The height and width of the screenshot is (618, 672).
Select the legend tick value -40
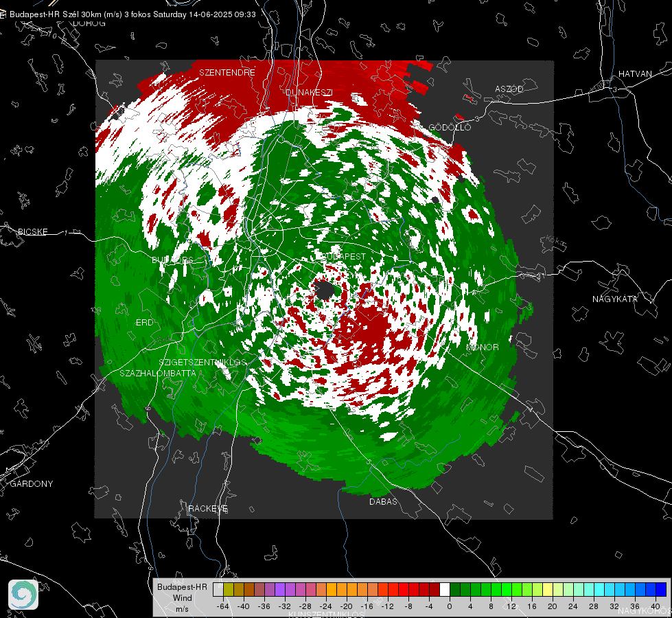(x=244, y=606)
